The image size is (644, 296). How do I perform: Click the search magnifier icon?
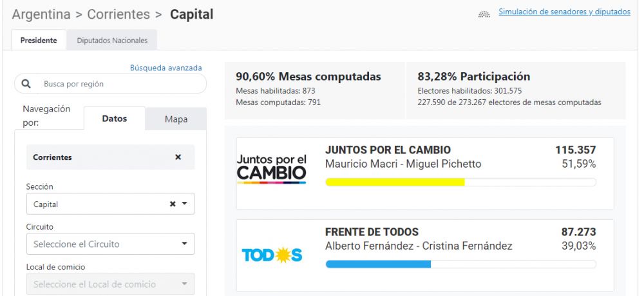coord(26,84)
